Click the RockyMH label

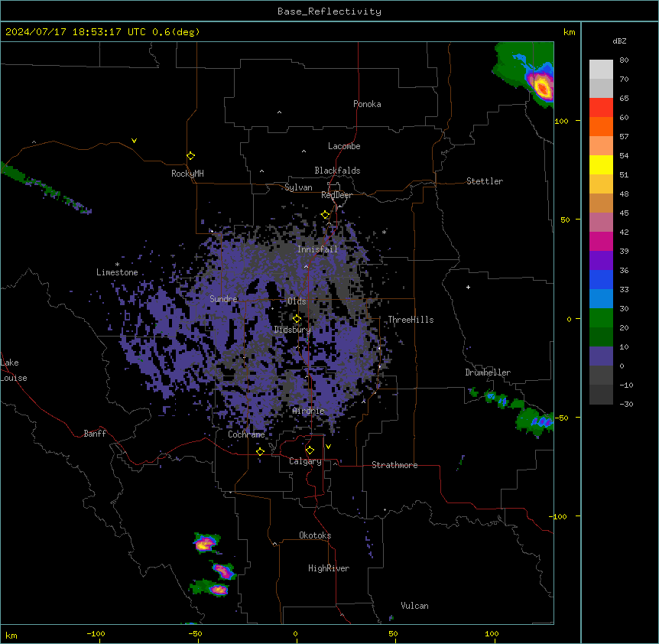tap(187, 174)
